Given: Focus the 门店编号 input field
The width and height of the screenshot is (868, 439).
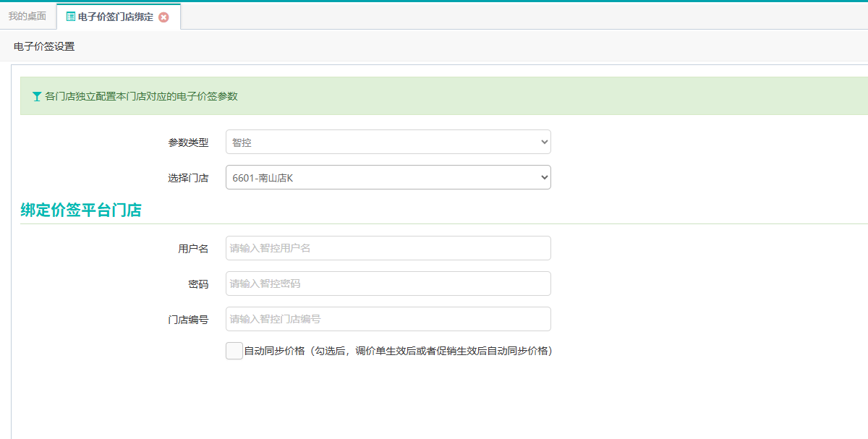Looking at the screenshot, I should [x=388, y=319].
